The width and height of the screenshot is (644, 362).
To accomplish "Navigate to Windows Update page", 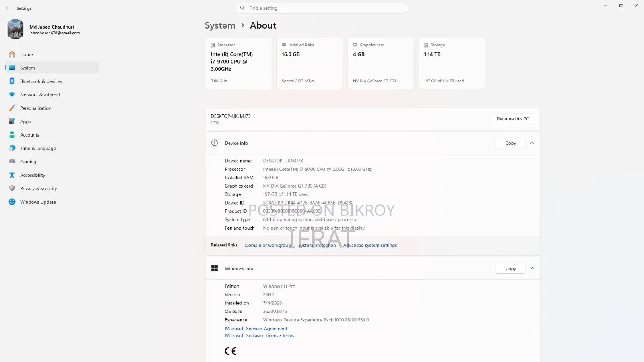I will (x=52, y=202).
